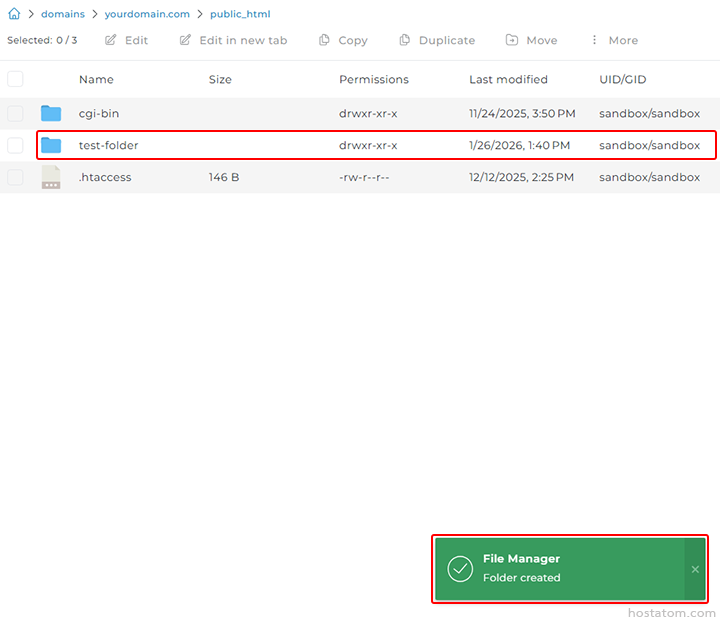The image size is (720, 621).
Task: Choose Edit in new tab
Action: [233, 40]
